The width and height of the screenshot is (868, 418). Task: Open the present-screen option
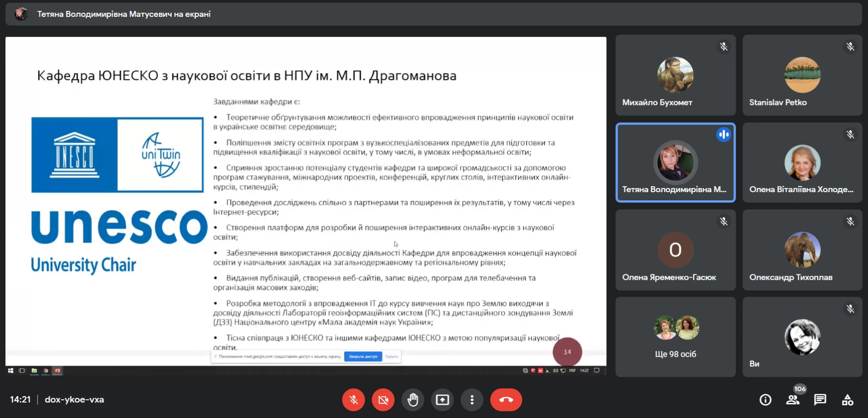click(442, 400)
